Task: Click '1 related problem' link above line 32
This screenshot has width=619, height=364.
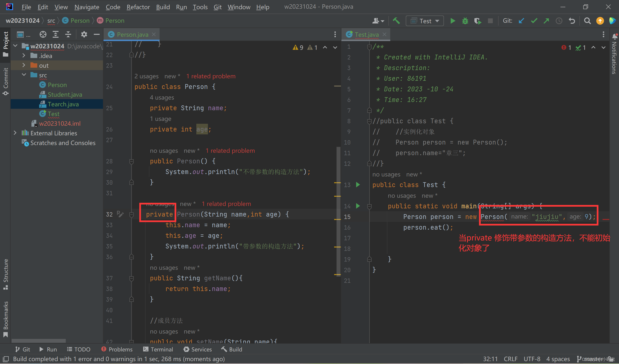Action: (226, 204)
